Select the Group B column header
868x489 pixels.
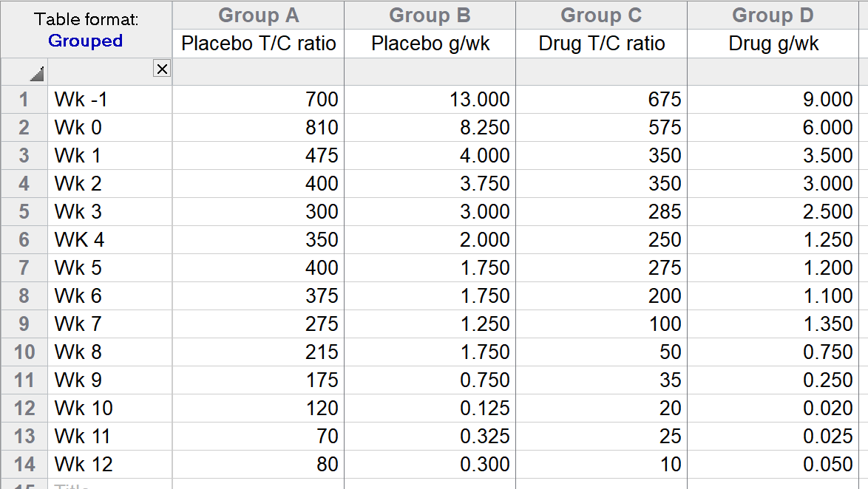click(429, 16)
